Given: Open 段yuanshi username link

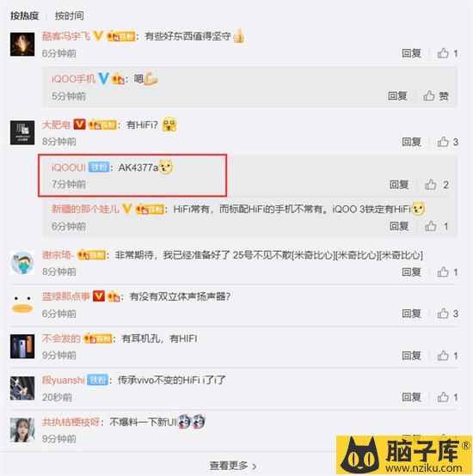Looking at the screenshot, I should click(x=63, y=380).
